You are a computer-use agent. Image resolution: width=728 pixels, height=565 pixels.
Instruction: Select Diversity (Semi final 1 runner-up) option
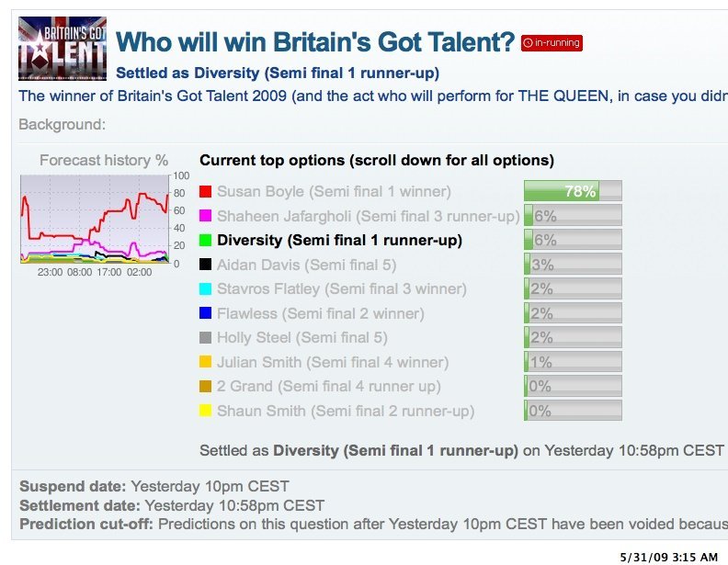pos(339,241)
